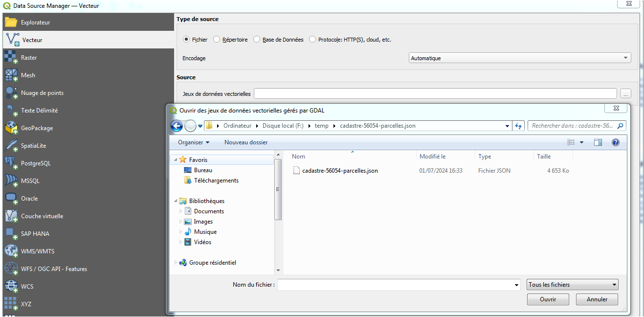The width and height of the screenshot is (644, 317).
Task: Select the WMS/WMTS globe icon
Action: click(x=11, y=251)
